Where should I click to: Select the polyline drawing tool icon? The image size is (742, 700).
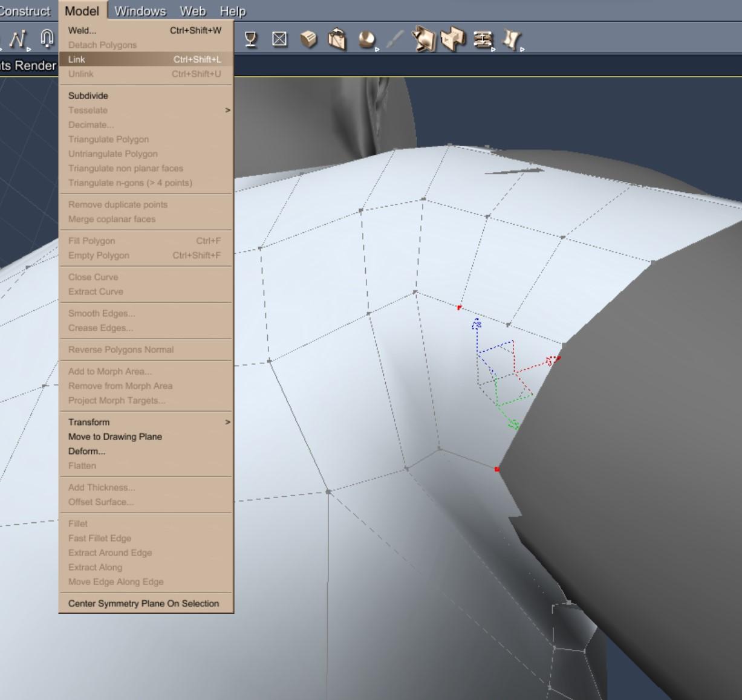pos(17,39)
